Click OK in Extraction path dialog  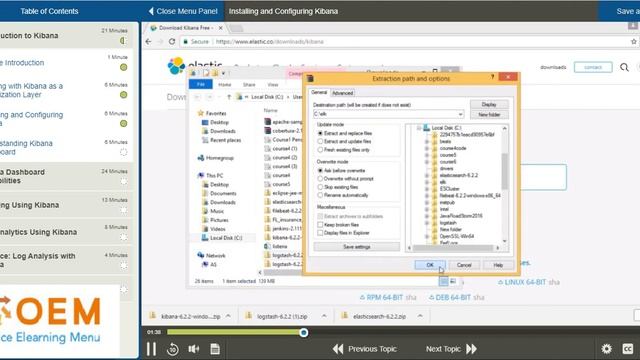click(x=430, y=265)
